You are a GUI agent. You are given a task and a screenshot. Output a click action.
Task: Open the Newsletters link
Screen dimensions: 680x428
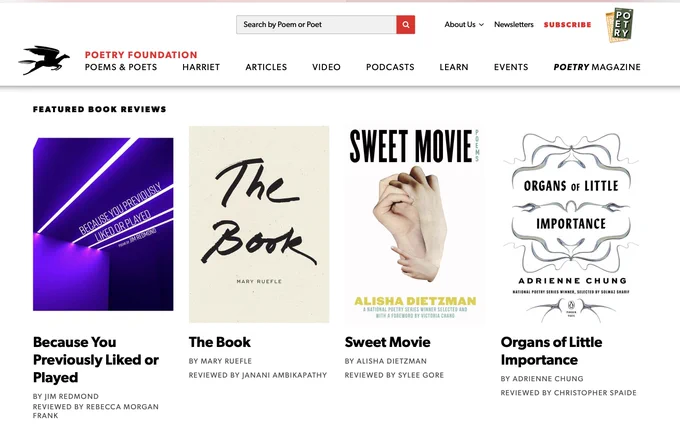tap(513, 25)
